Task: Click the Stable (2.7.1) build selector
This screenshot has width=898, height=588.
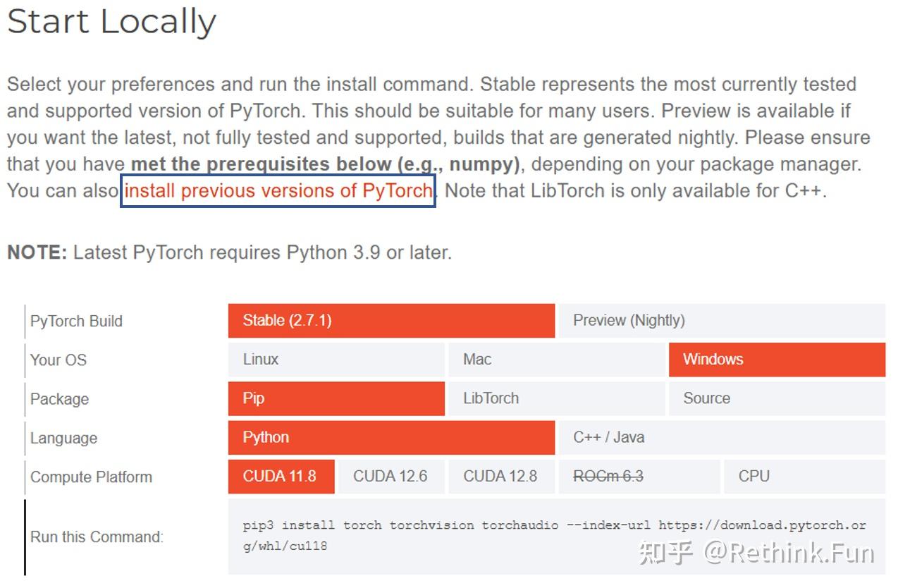Action: (390, 320)
